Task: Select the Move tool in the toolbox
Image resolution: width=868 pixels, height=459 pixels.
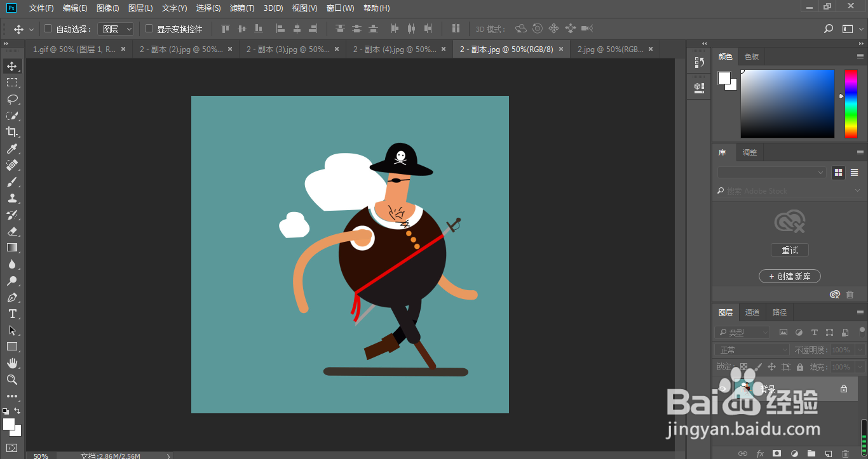Action: (12, 66)
